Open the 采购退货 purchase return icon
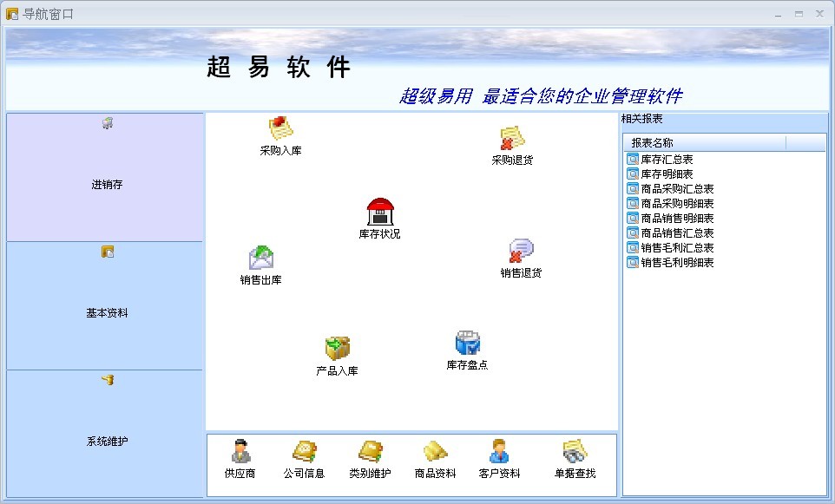 click(512, 139)
